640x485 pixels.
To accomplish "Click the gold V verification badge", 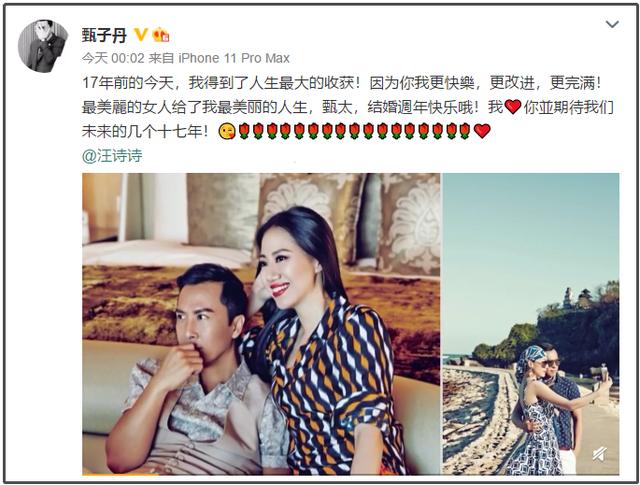I will click(x=141, y=35).
